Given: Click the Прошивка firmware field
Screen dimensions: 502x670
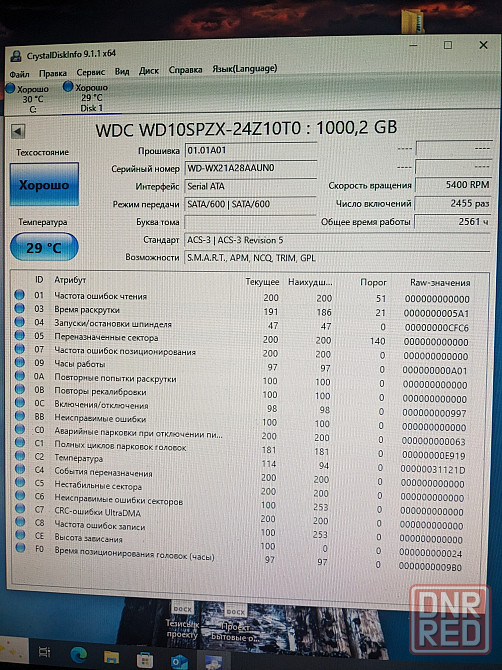Looking at the screenshot, I should point(251,150).
